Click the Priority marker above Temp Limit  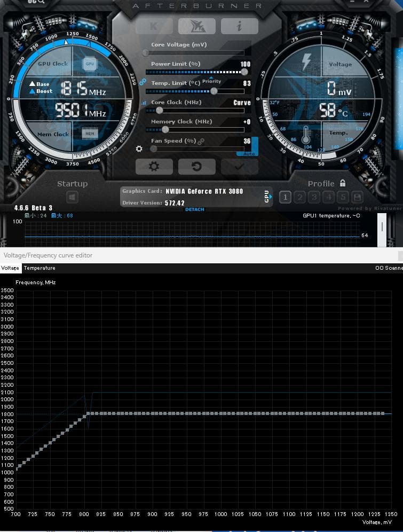pos(211,81)
